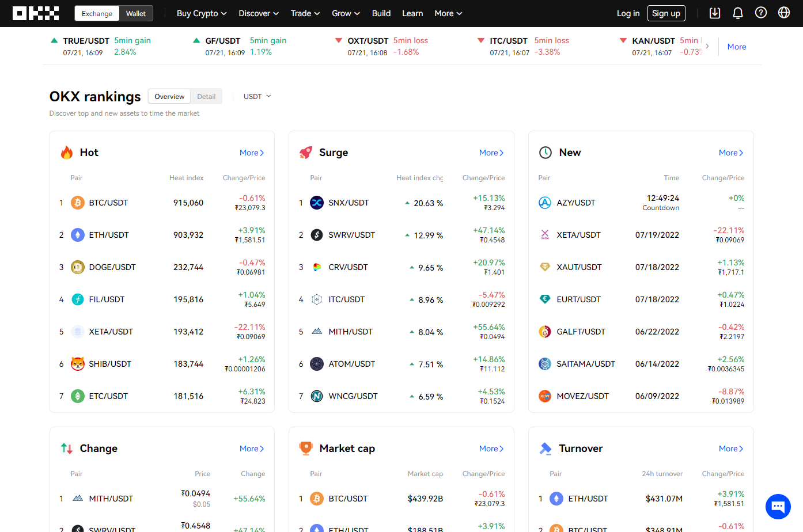Open More in the Turnover card
Image resolution: width=803 pixels, height=532 pixels.
tap(731, 449)
